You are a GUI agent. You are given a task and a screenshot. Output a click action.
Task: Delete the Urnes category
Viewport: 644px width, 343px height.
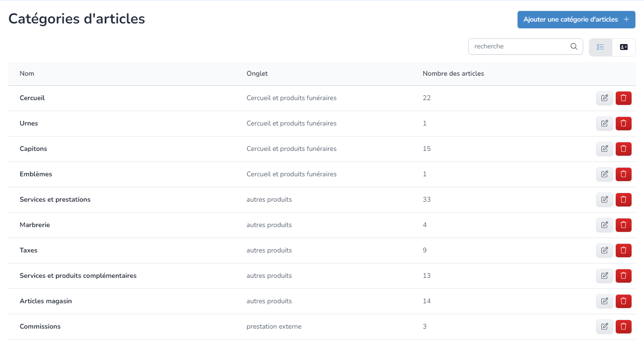(x=623, y=124)
